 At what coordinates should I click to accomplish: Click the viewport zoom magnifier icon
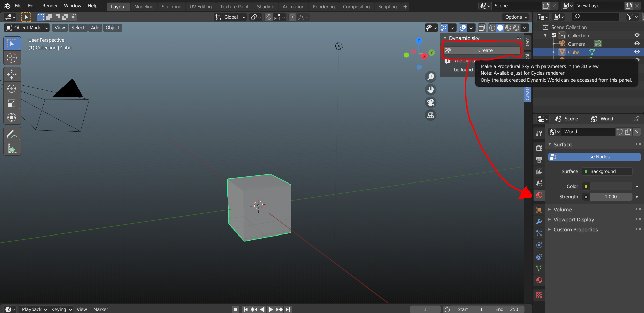click(430, 77)
